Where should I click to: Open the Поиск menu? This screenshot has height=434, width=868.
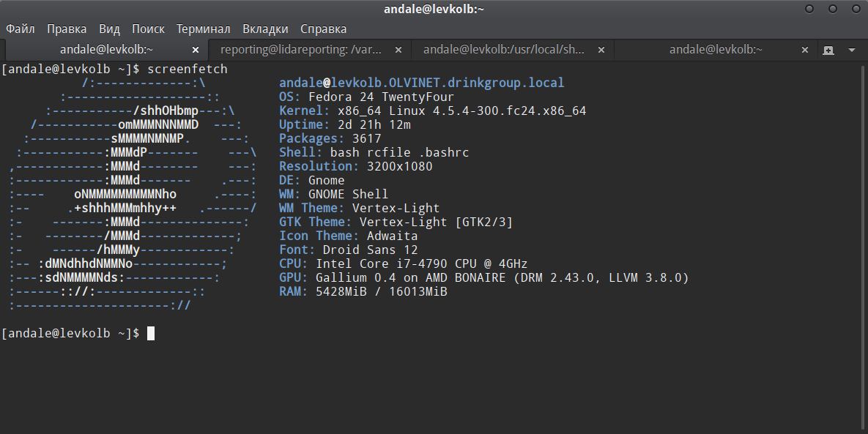pyautogui.click(x=148, y=29)
